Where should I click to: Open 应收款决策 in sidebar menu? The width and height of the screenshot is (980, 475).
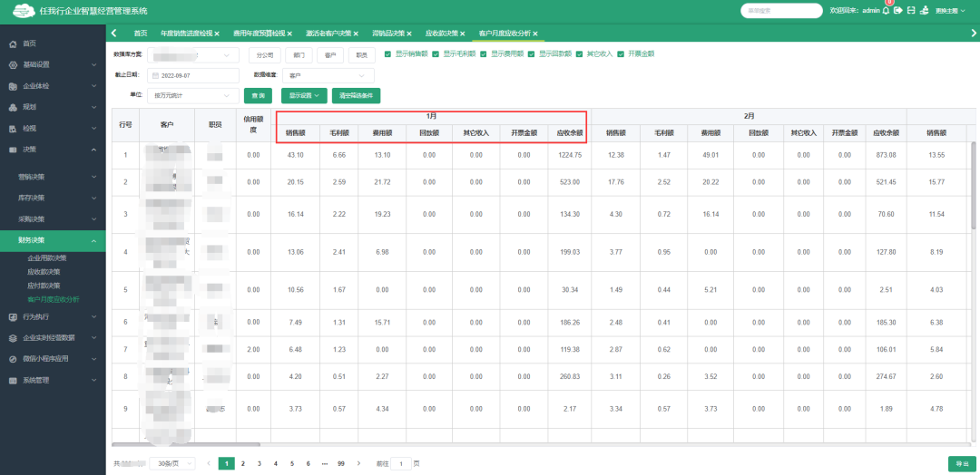(44, 271)
